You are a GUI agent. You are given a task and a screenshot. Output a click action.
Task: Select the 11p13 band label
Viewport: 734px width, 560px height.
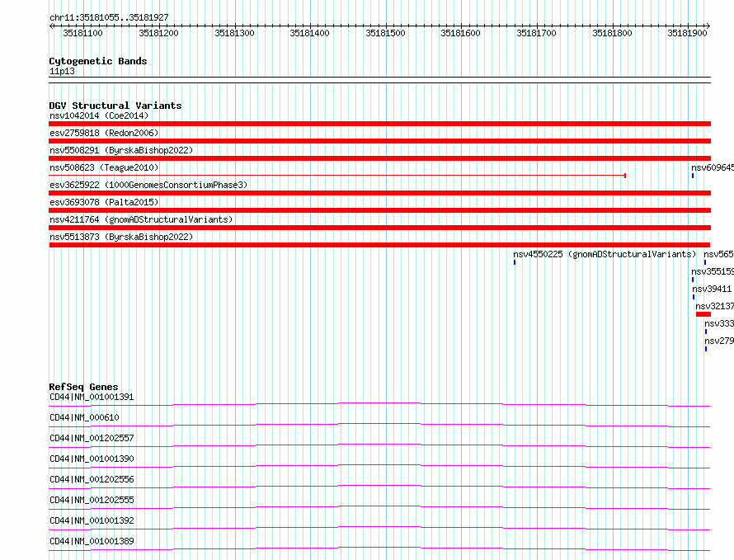point(62,71)
